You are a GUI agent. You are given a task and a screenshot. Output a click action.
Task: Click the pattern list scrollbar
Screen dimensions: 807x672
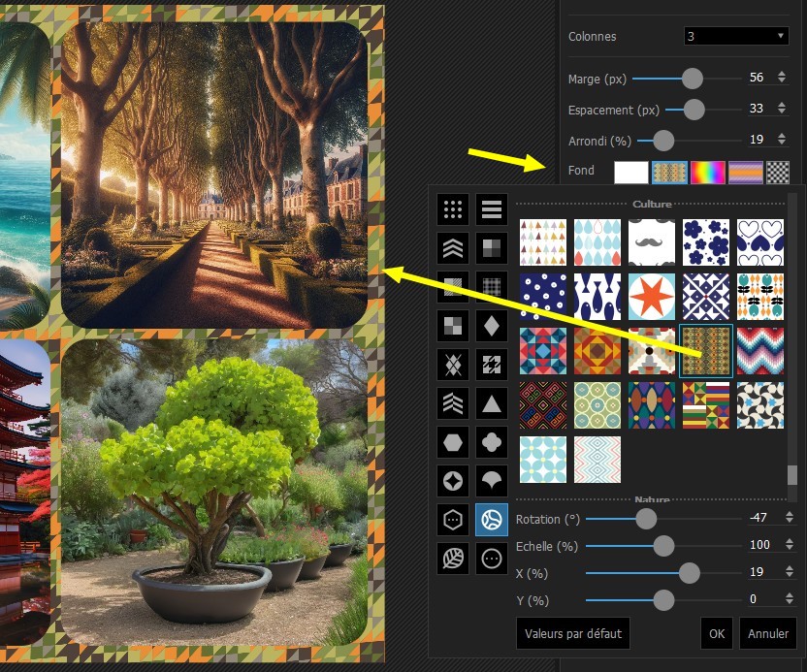pos(792,474)
